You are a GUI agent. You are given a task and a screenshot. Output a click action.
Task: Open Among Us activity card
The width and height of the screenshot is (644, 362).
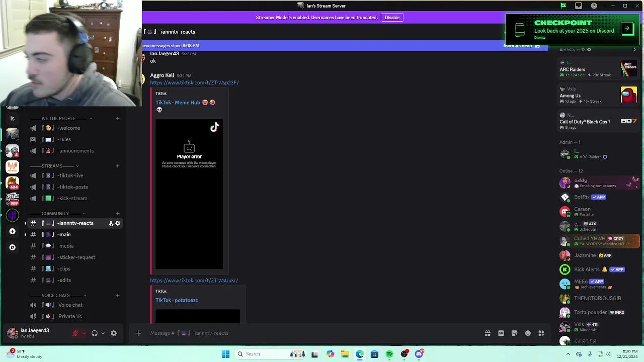point(599,95)
